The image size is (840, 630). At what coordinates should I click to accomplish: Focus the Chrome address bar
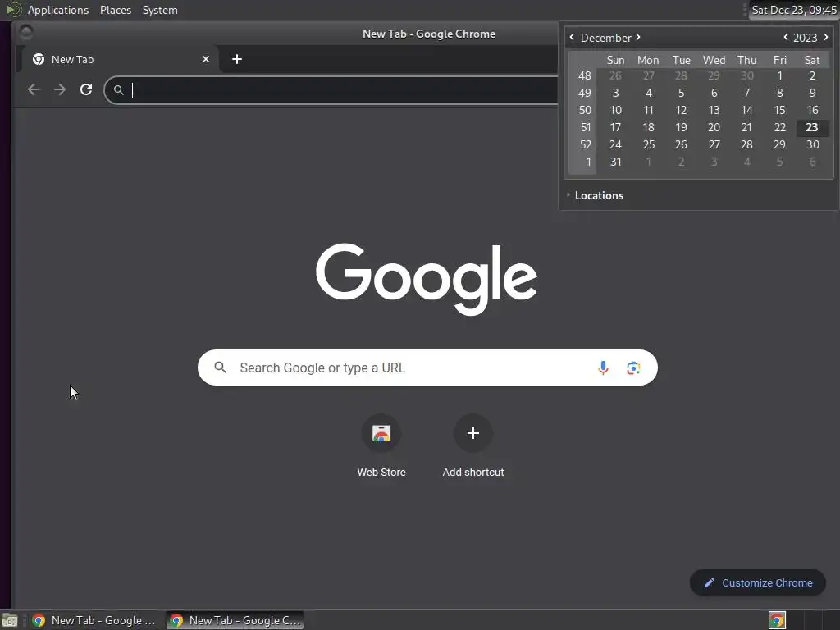click(x=332, y=90)
